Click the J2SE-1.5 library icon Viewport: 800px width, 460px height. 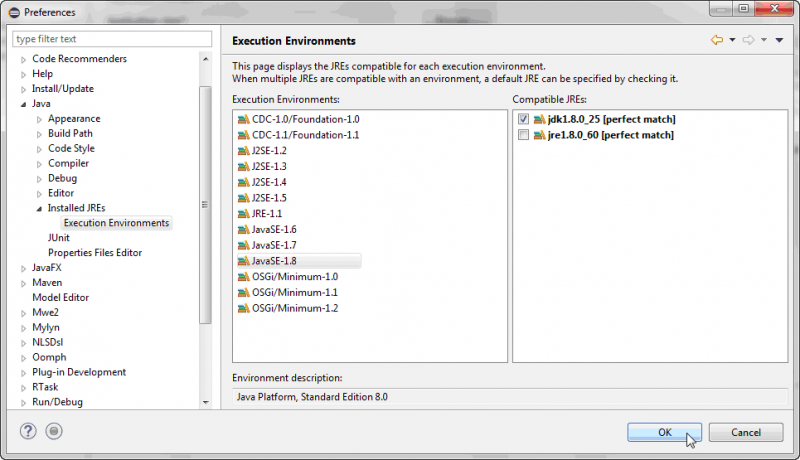[x=243, y=198]
